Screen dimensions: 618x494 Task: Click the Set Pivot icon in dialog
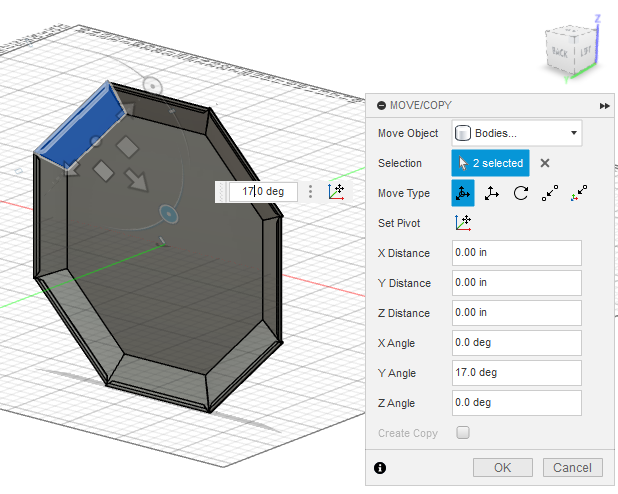463,223
